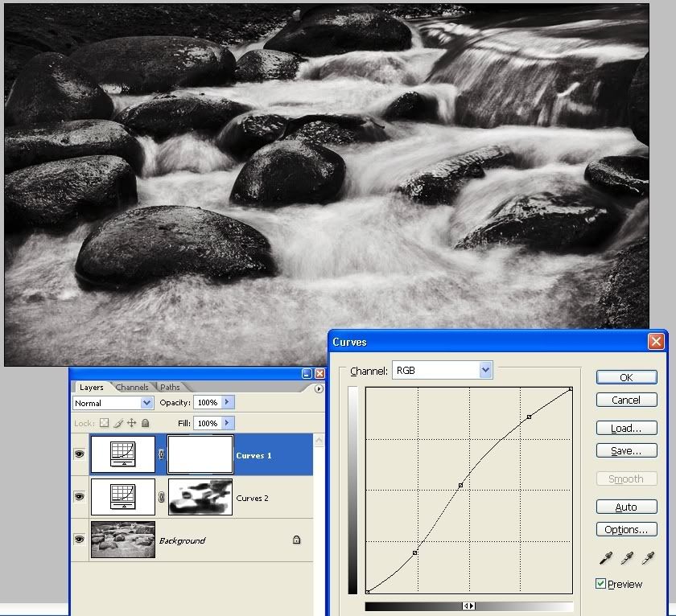676x616 pixels.
Task: Click the chain link icon on Curves 2
Action: click(x=161, y=497)
